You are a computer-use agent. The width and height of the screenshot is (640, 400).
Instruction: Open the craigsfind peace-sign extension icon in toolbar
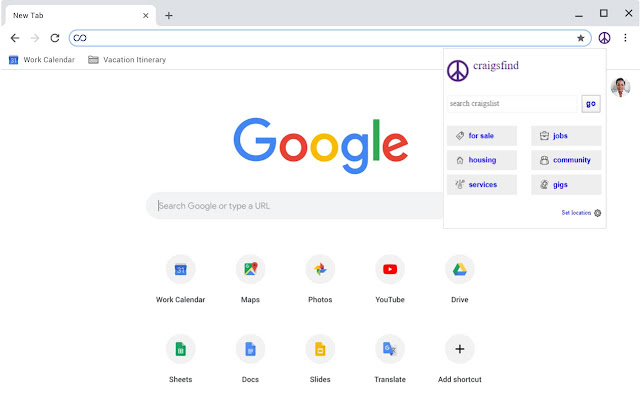click(x=604, y=38)
